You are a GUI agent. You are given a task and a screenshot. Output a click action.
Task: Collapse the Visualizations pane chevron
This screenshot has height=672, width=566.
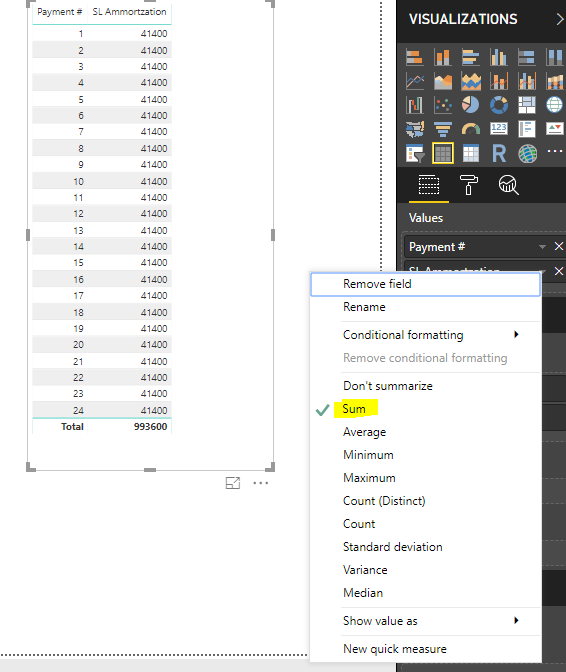(x=559, y=19)
